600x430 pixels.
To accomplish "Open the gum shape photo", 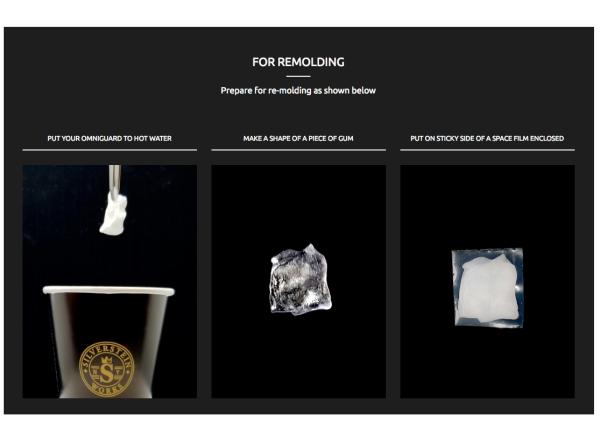I will 298,282.
